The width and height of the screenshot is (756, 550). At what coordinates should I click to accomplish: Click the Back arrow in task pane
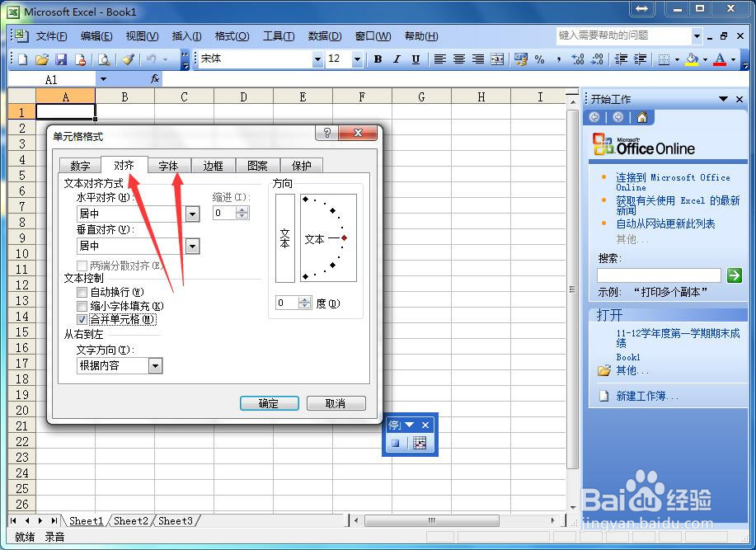(x=594, y=117)
